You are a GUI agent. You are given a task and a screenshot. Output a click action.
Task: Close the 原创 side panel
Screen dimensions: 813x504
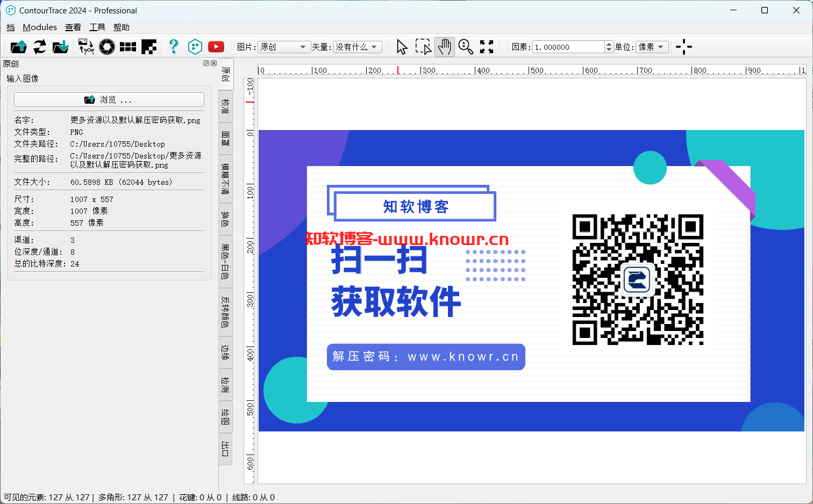point(214,63)
